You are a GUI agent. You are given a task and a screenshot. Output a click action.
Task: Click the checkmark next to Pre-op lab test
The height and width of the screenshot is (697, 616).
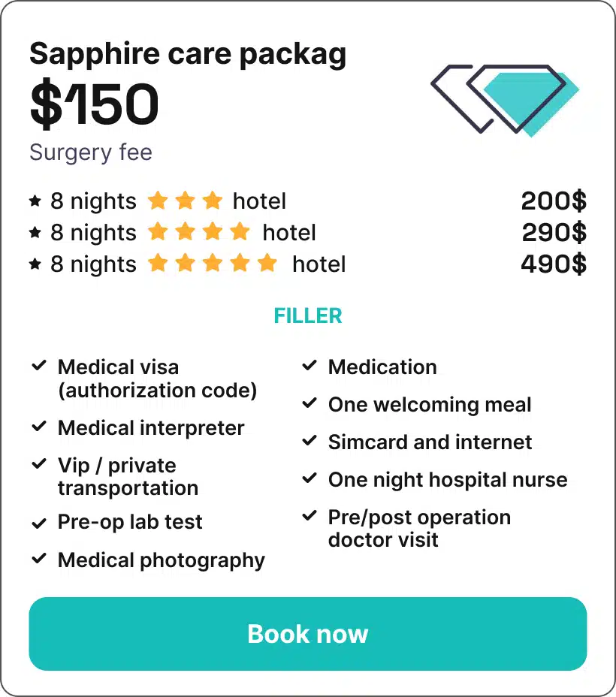39,524
